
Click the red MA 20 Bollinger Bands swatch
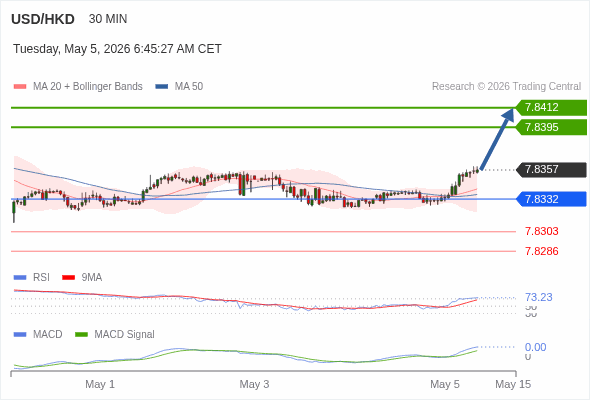point(20,87)
